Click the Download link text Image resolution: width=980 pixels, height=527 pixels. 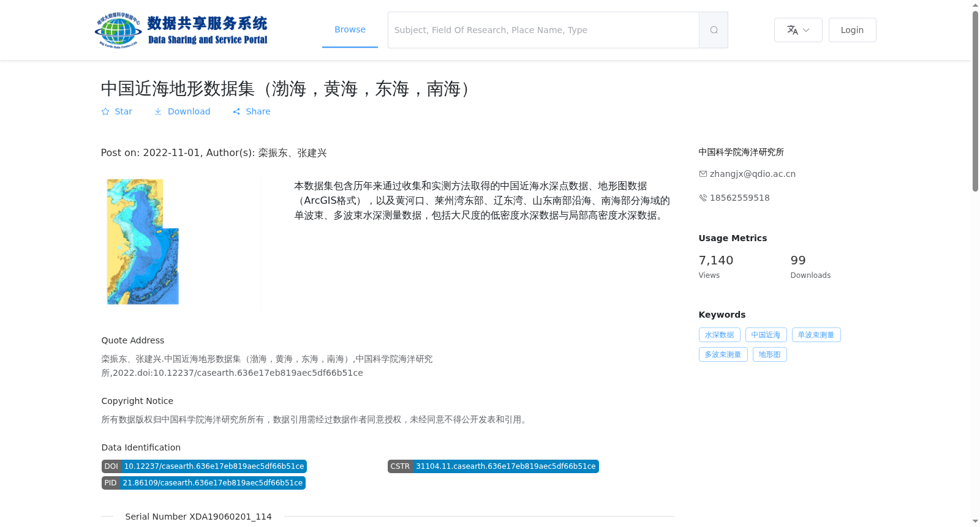click(x=189, y=111)
